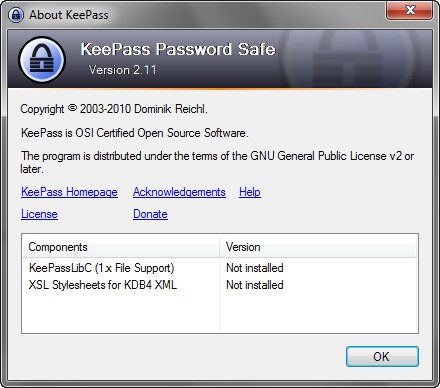Open the Help link
Screen dimensions: 440x388
click(250, 192)
